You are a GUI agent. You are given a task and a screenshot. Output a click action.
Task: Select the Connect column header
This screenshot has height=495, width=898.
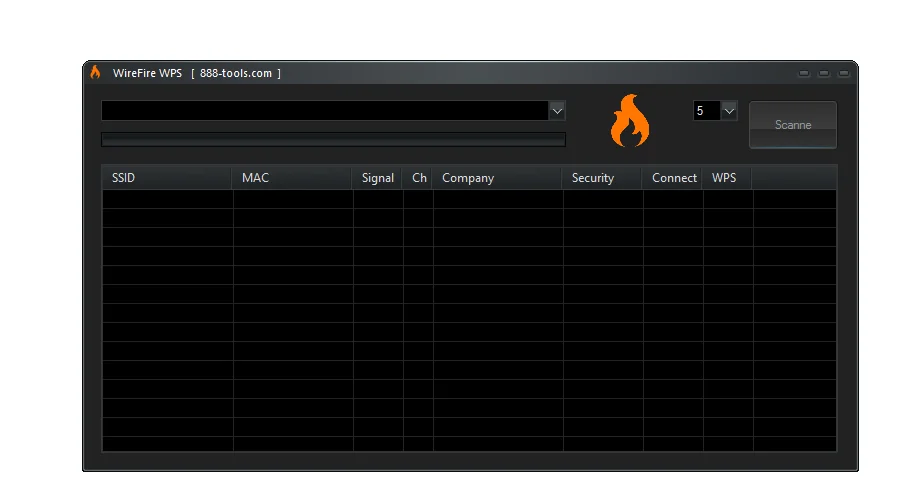[x=673, y=178]
